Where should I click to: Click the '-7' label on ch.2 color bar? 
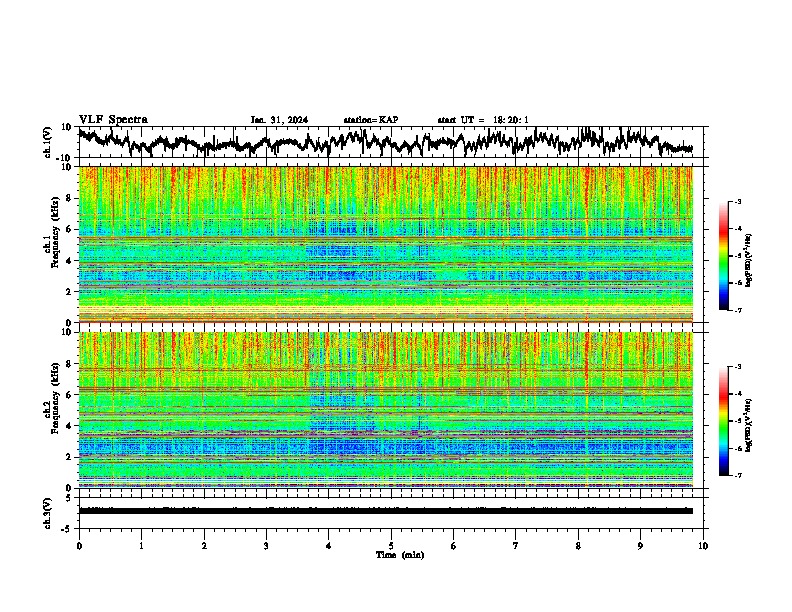738,476
